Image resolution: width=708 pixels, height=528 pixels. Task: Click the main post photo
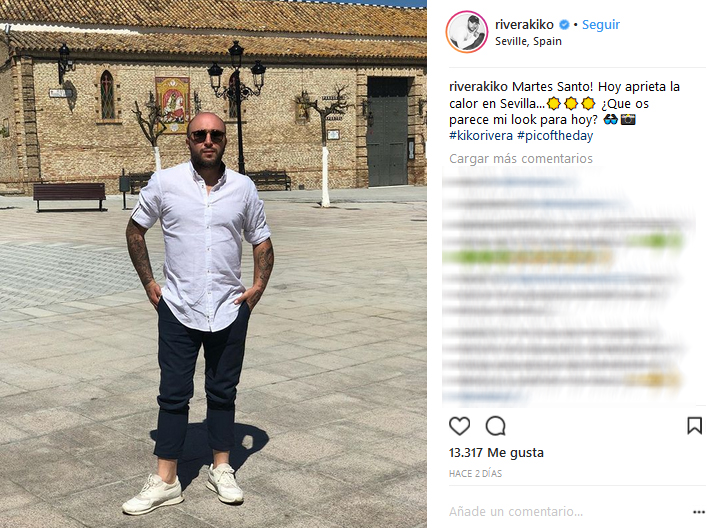tap(213, 264)
